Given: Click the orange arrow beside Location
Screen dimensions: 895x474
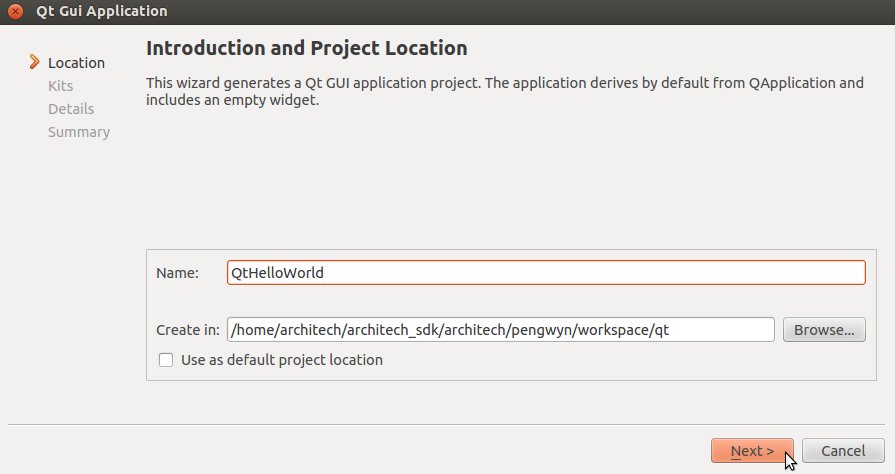Looking at the screenshot, I should tap(35, 62).
